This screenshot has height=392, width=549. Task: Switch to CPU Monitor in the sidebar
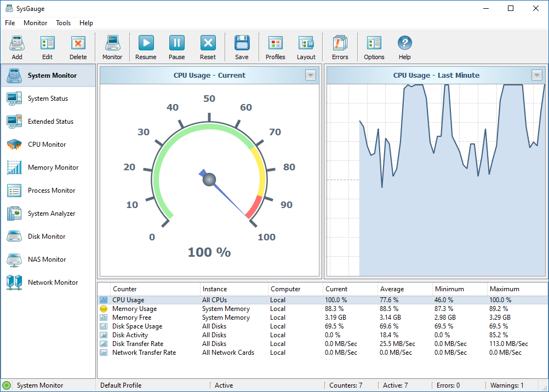[x=48, y=144]
